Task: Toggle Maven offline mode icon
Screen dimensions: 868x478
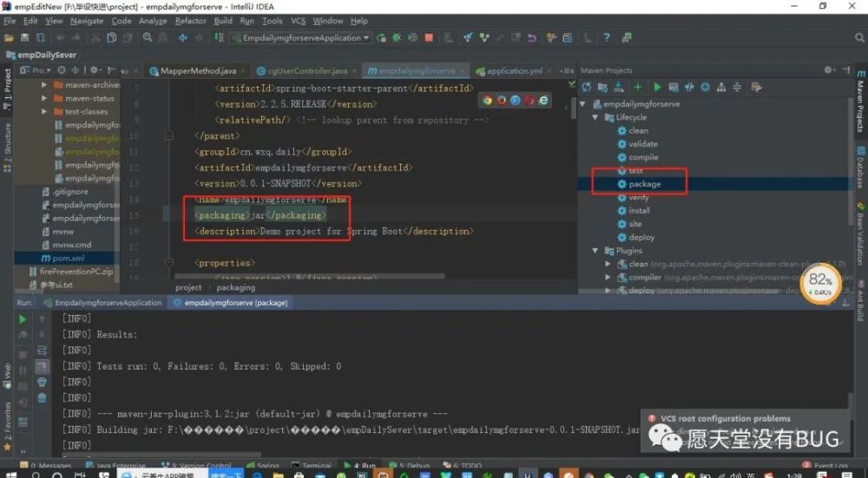Action: click(x=689, y=87)
